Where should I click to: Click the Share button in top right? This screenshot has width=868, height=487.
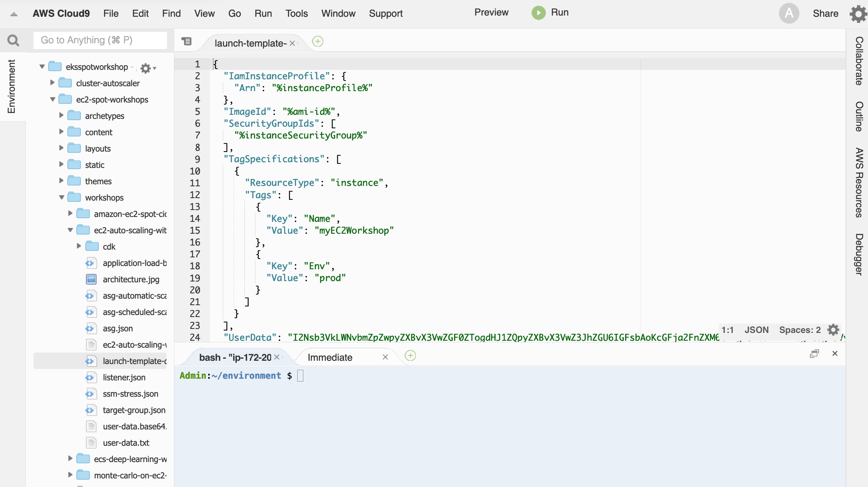(x=826, y=13)
